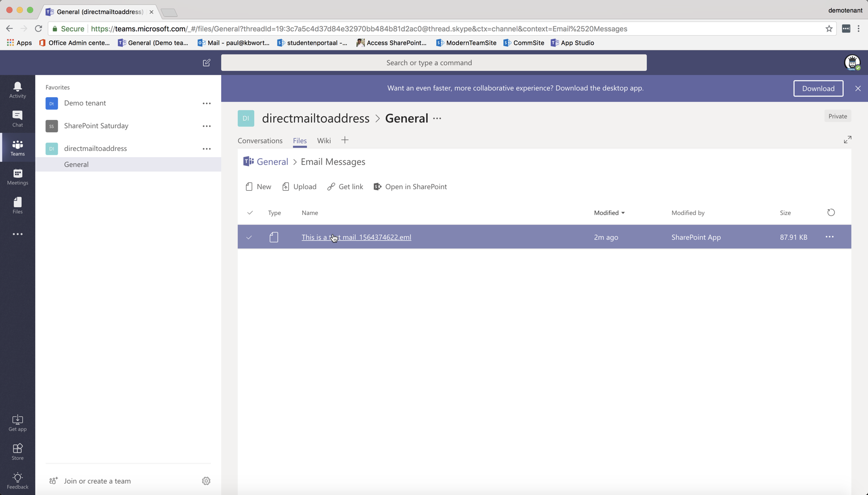Switch to the Files tab

point(300,141)
